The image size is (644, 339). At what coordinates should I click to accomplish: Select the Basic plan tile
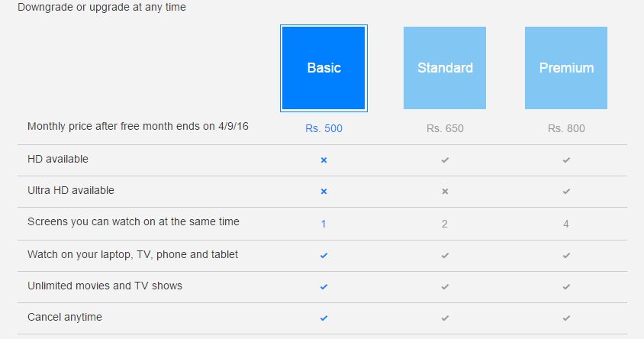pyautogui.click(x=324, y=68)
